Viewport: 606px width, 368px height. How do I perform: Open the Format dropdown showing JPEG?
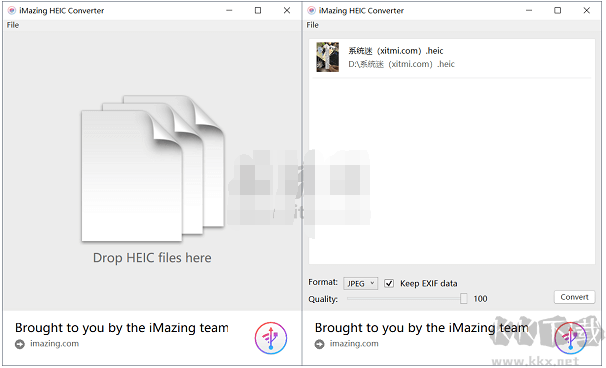tap(361, 283)
